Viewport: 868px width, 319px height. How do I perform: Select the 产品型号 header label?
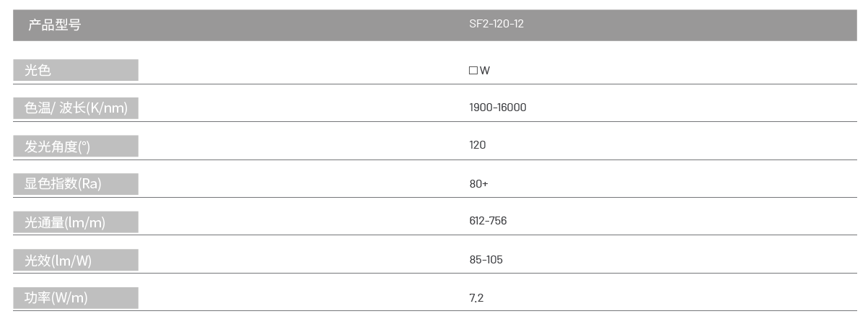tap(55, 25)
